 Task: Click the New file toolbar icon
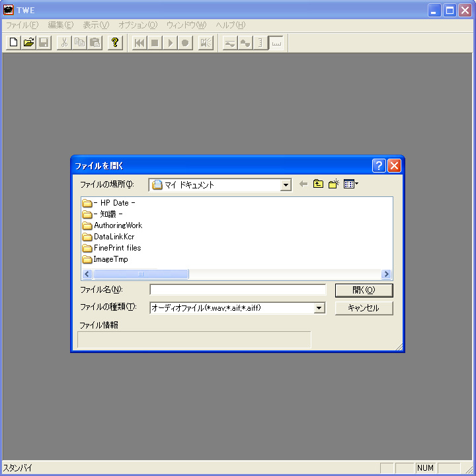pos(13,42)
